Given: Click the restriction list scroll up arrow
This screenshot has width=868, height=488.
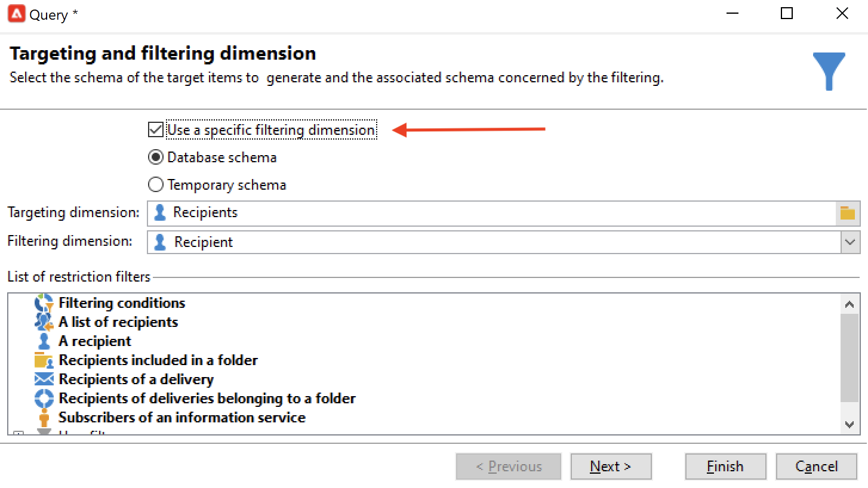Looking at the screenshot, I should coord(849,304).
